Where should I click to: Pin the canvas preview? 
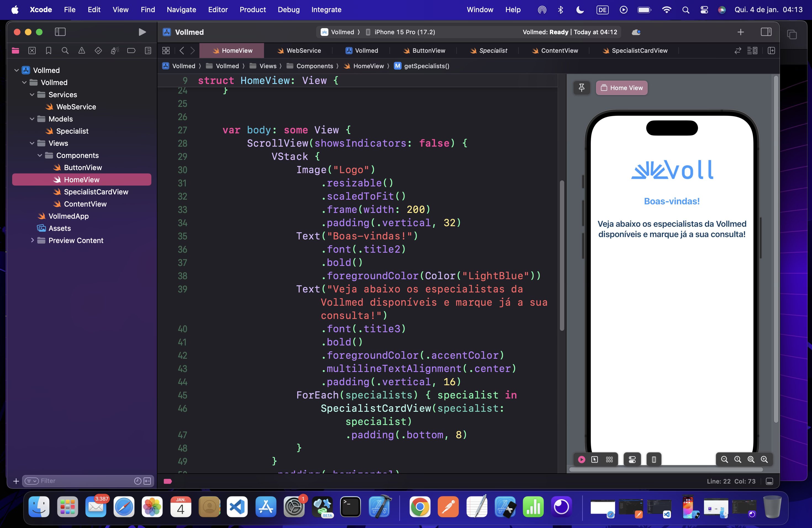point(581,88)
